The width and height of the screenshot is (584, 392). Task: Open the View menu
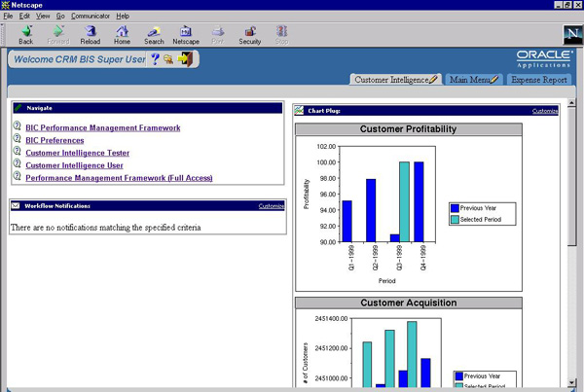click(43, 16)
